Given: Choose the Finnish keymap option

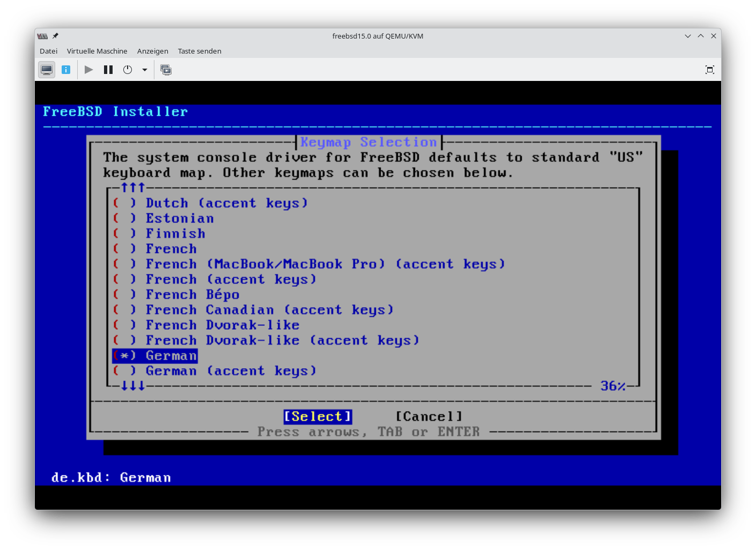Looking at the screenshot, I should pos(175,234).
